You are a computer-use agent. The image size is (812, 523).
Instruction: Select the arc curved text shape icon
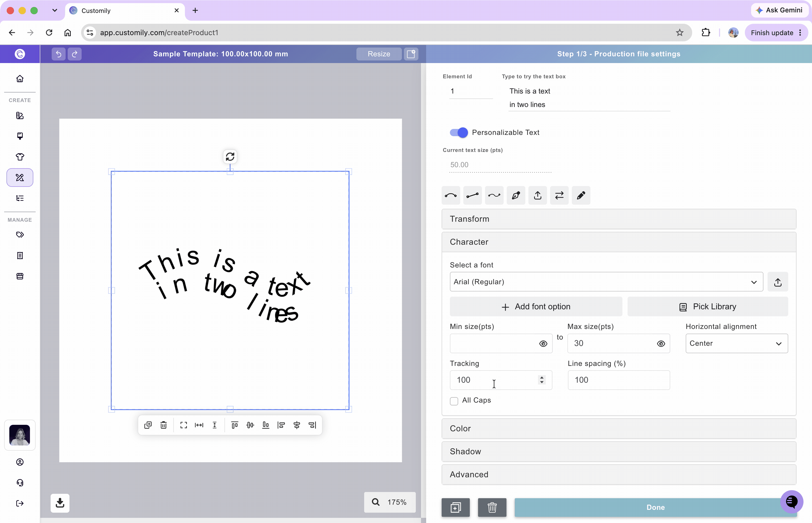(x=451, y=195)
